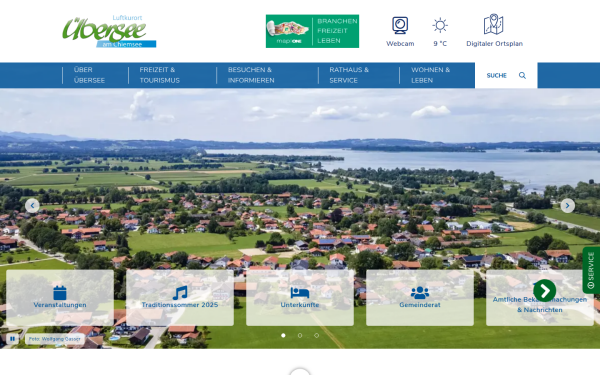
Task: Click into the Suche search field
Action: point(506,75)
